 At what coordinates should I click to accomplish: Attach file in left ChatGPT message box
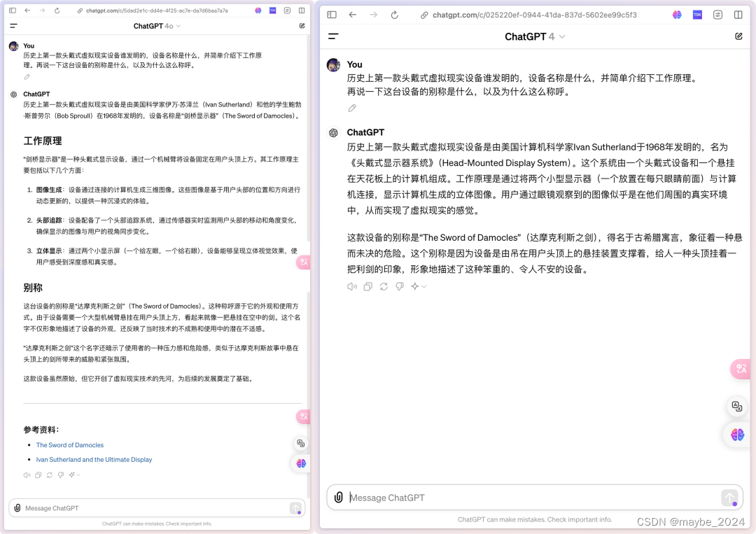17,508
